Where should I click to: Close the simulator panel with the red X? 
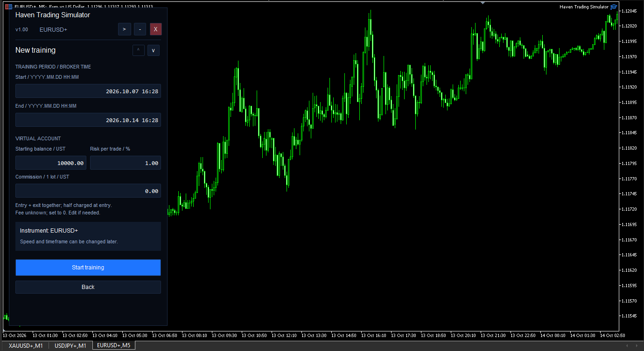(x=156, y=29)
